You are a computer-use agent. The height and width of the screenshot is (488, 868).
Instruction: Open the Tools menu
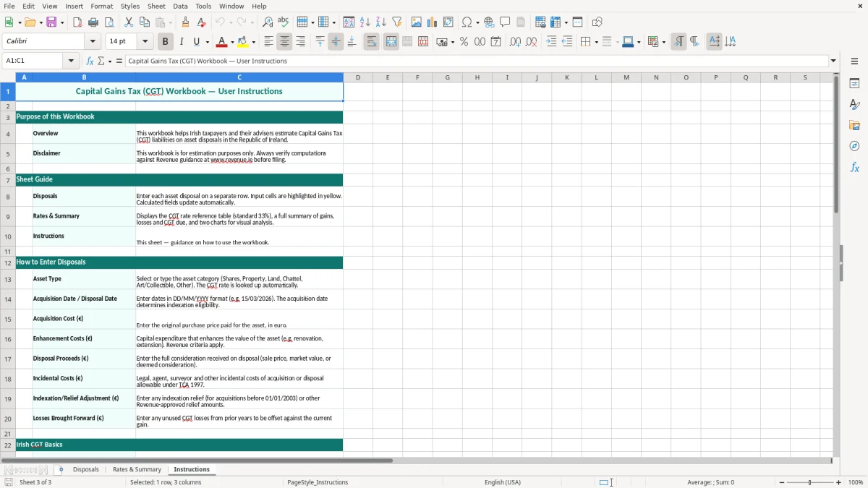(203, 6)
